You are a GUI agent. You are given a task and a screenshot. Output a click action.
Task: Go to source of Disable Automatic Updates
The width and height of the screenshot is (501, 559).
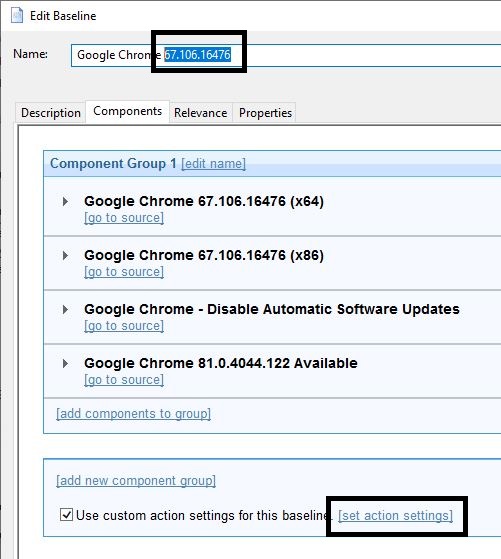124,326
